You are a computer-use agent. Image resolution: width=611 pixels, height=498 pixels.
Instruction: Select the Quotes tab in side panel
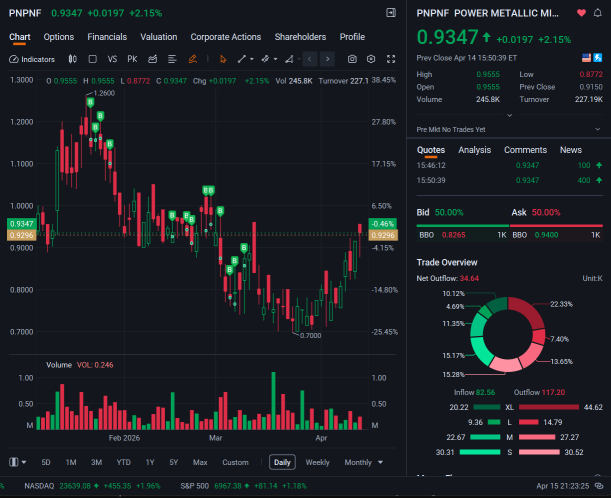(x=431, y=150)
